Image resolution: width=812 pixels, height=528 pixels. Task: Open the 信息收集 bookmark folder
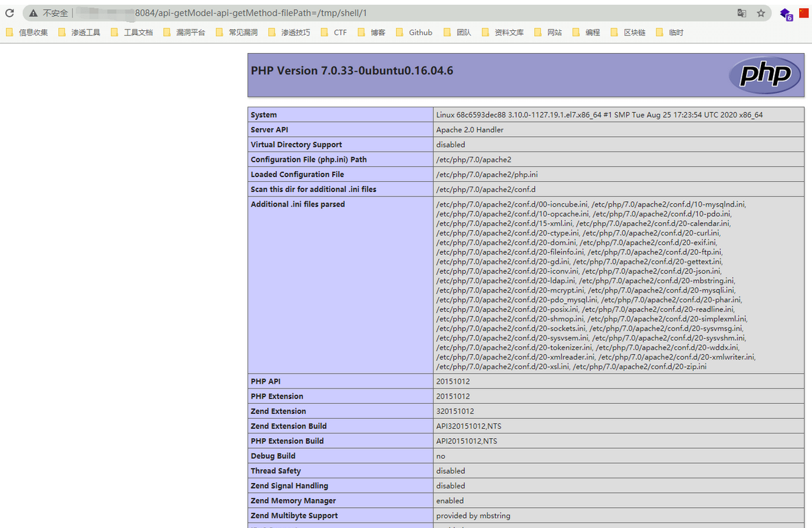[27, 32]
